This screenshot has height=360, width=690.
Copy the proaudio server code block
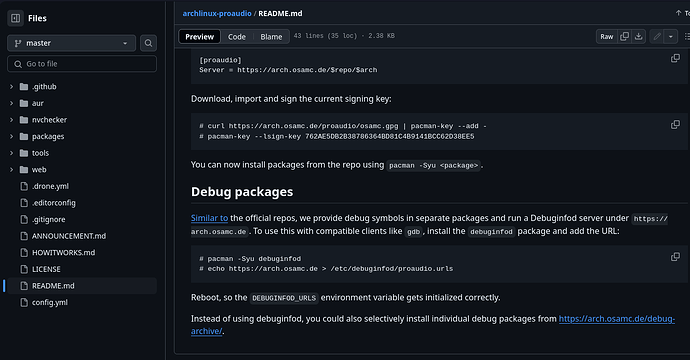pos(675,58)
